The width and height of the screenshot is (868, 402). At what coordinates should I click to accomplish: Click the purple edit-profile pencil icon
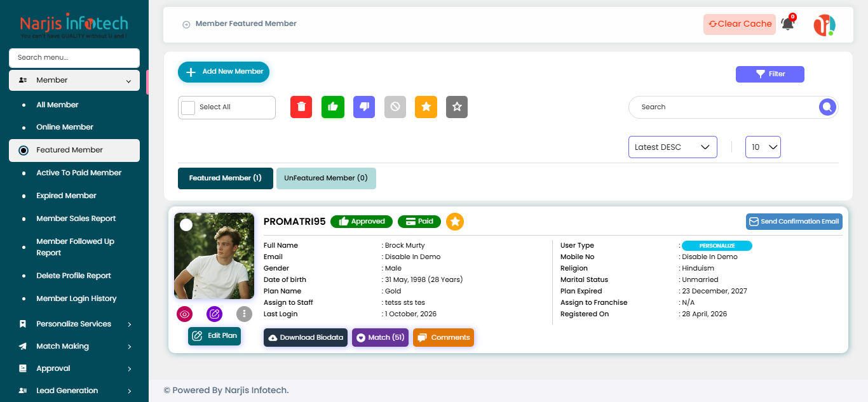[x=214, y=314]
